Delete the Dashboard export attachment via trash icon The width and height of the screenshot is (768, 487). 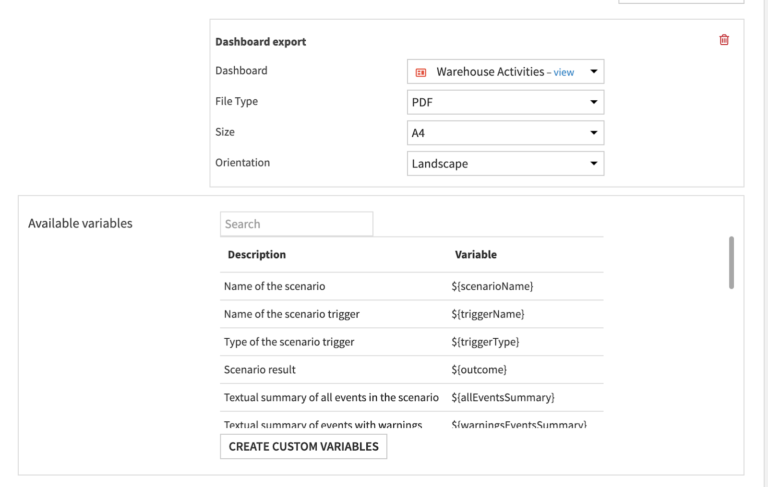[724, 40]
